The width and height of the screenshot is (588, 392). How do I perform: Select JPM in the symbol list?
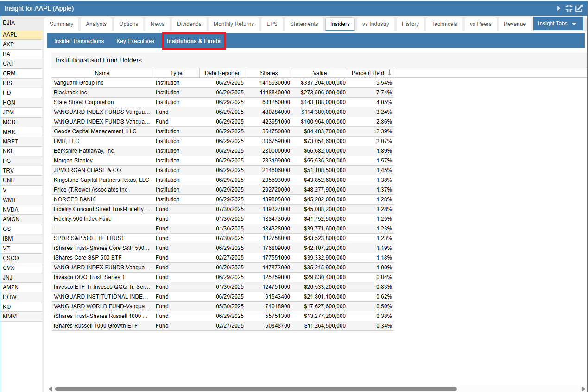21,112
